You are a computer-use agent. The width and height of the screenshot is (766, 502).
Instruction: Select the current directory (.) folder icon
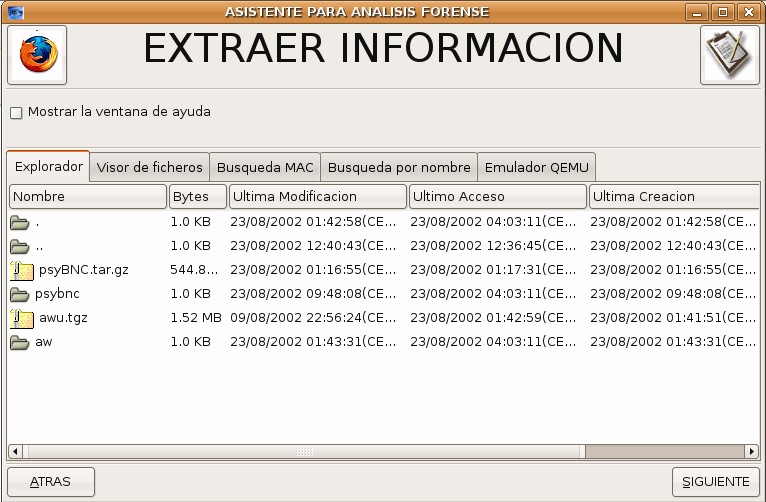coord(20,222)
